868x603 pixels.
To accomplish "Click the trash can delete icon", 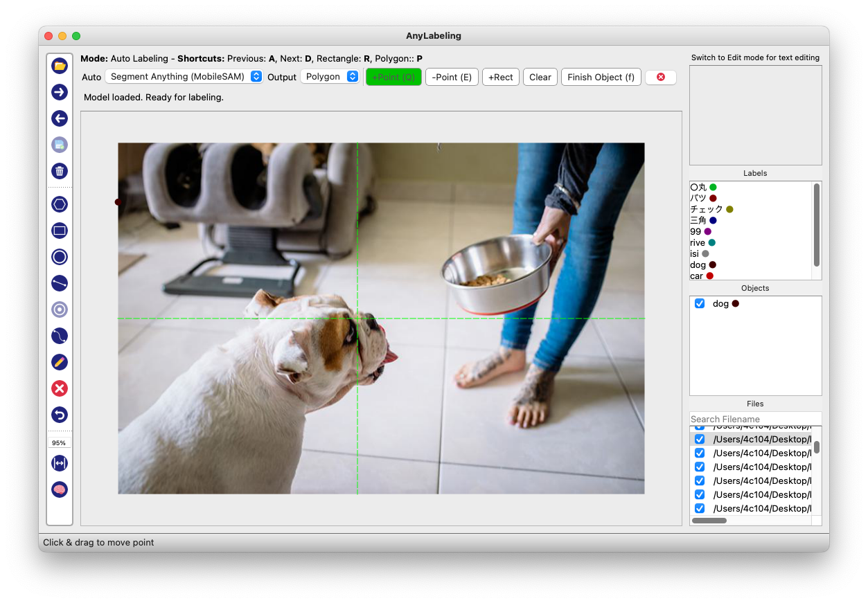I will 60,171.
